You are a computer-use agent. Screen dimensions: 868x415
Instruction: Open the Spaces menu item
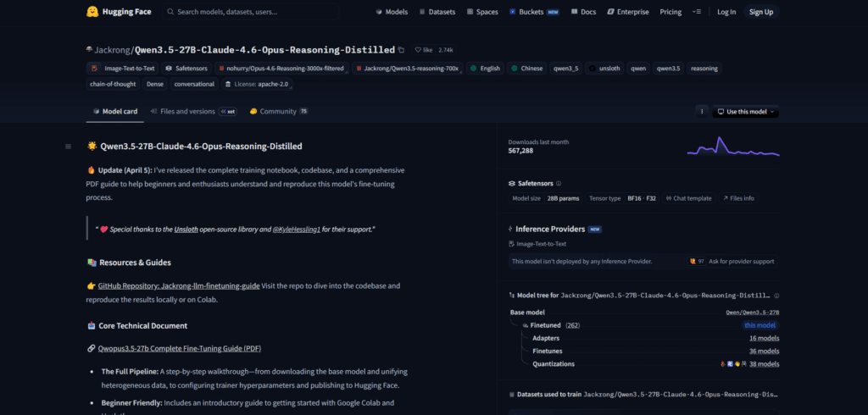[x=482, y=12]
